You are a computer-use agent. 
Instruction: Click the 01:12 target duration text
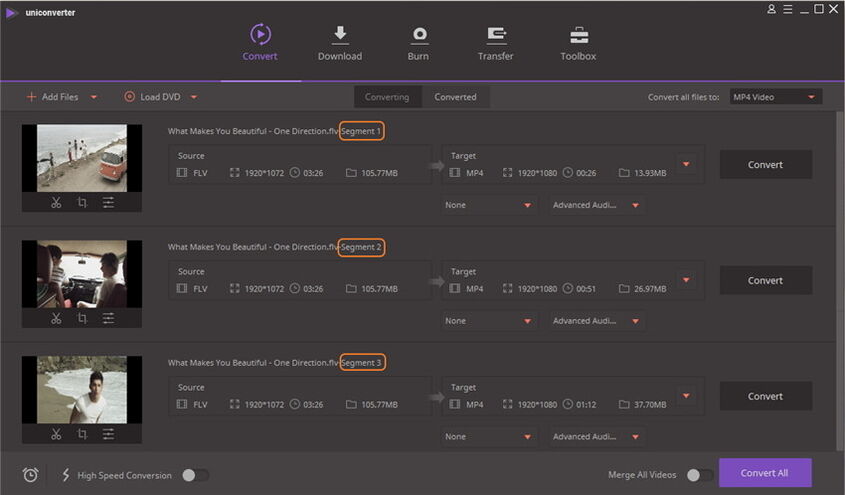586,405
